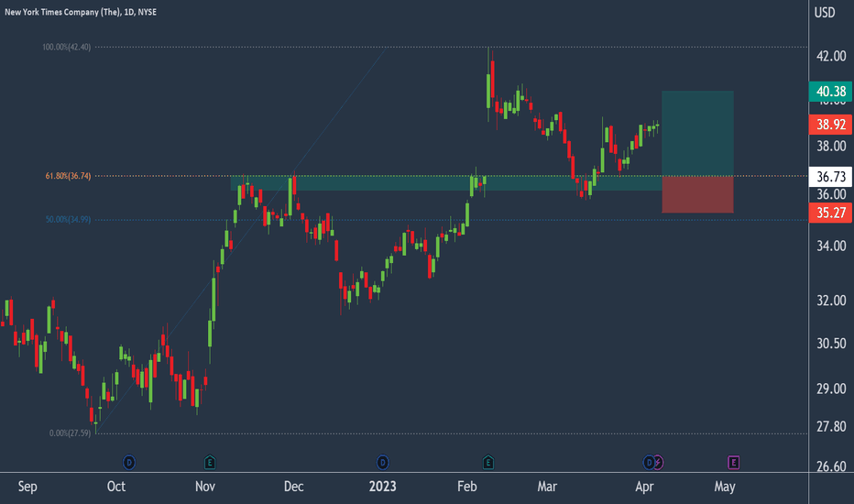Click the 26.60 price axis label
The width and height of the screenshot is (854, 504).
point(831,466)
